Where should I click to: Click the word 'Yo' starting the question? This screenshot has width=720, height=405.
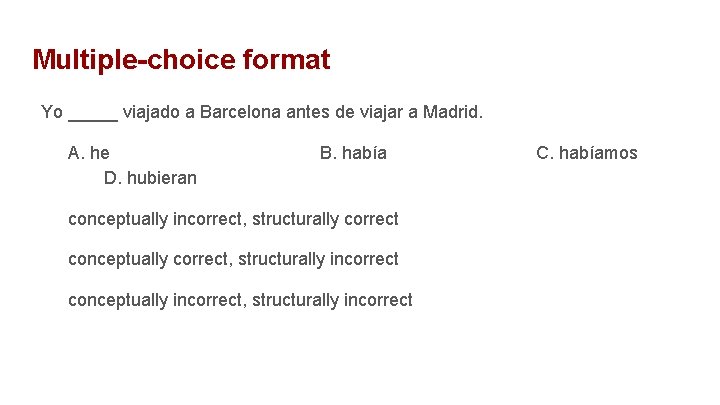pos(52,112)
